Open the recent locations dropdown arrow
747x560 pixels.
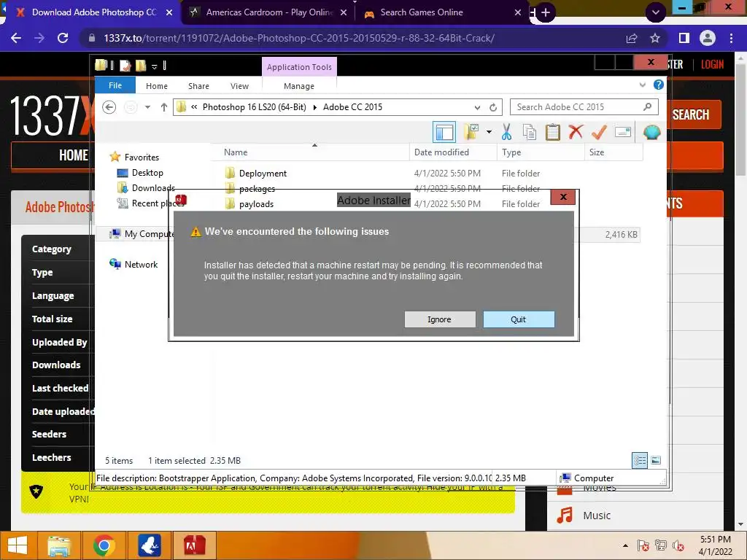pyautogui.click(x=147, y=107)
